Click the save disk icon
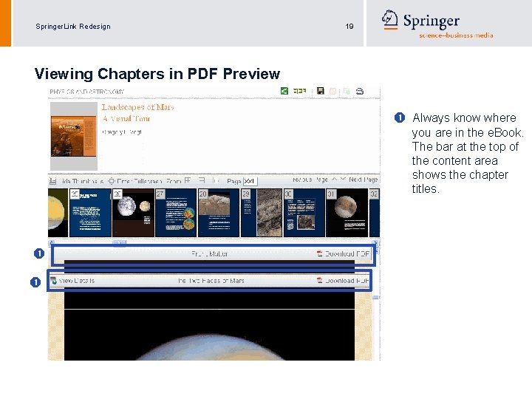The width and height of the screenshot is (532, 399). [320, 91]
